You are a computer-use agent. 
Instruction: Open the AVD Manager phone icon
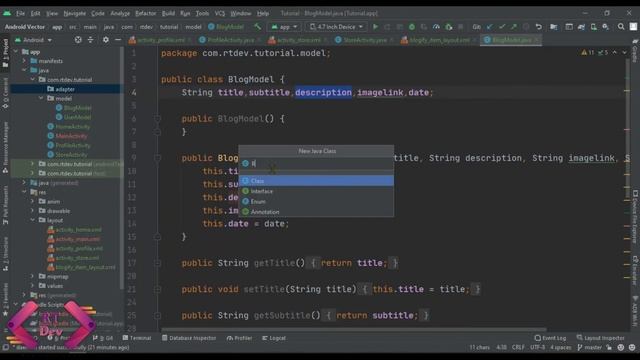594,27
